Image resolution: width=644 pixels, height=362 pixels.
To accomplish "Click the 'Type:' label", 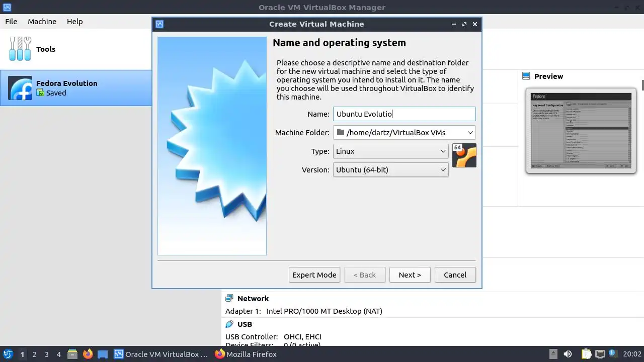I will pos(320,151).
